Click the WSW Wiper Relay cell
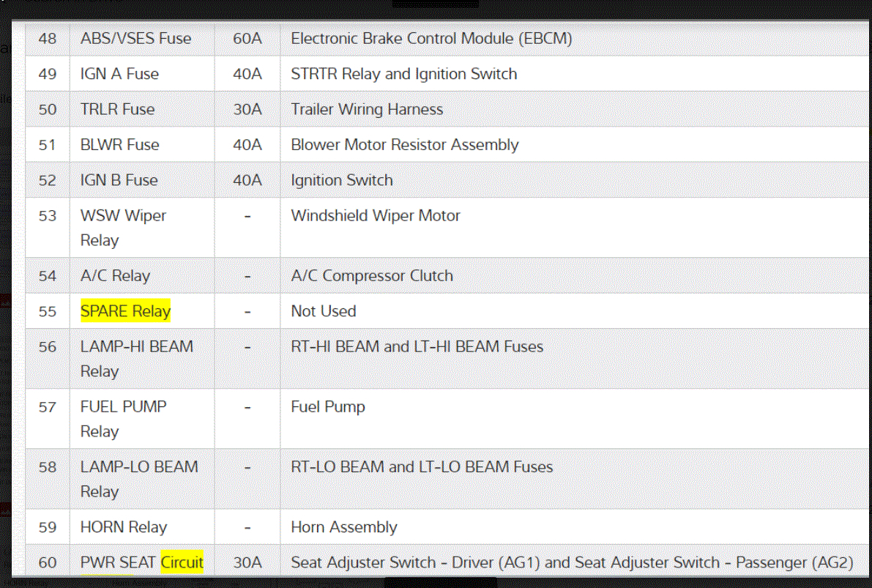 pyautogui.click(x=123, y=228)
